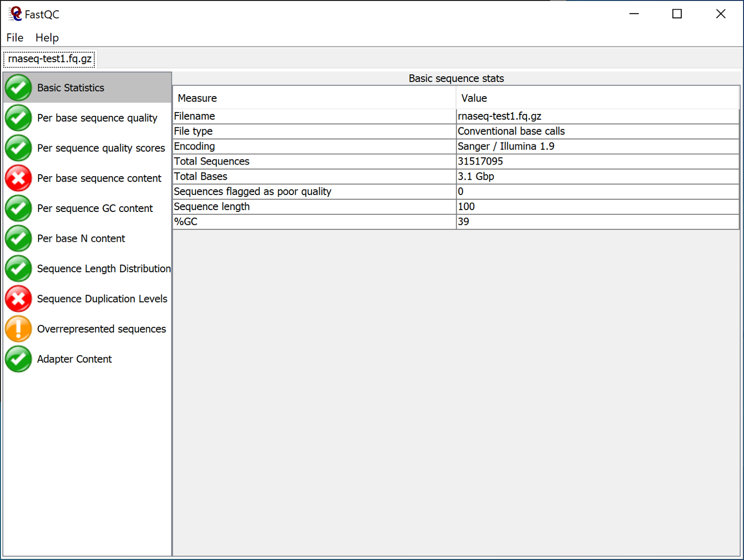Open the Help menu
The image size is (744, 560).
(x=47, y=38)
